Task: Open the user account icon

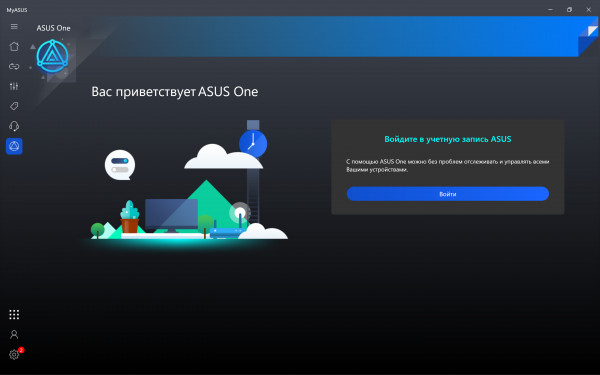Action: [x=14, y=335]
